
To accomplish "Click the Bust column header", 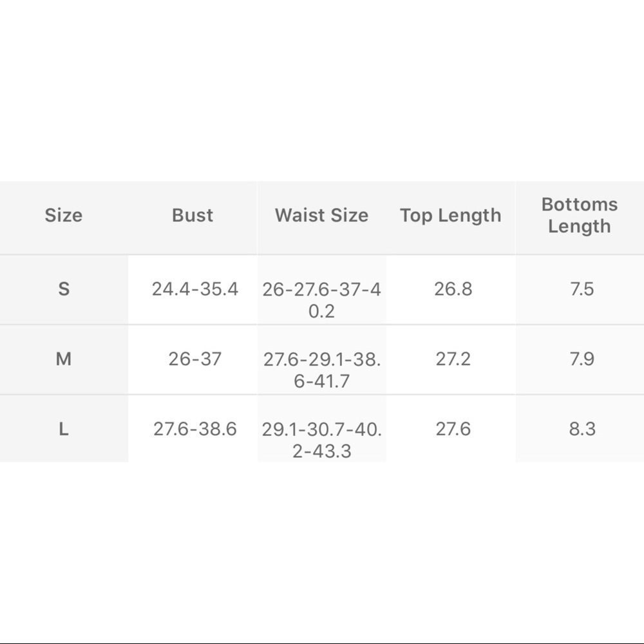I will (x=193, y=215).
